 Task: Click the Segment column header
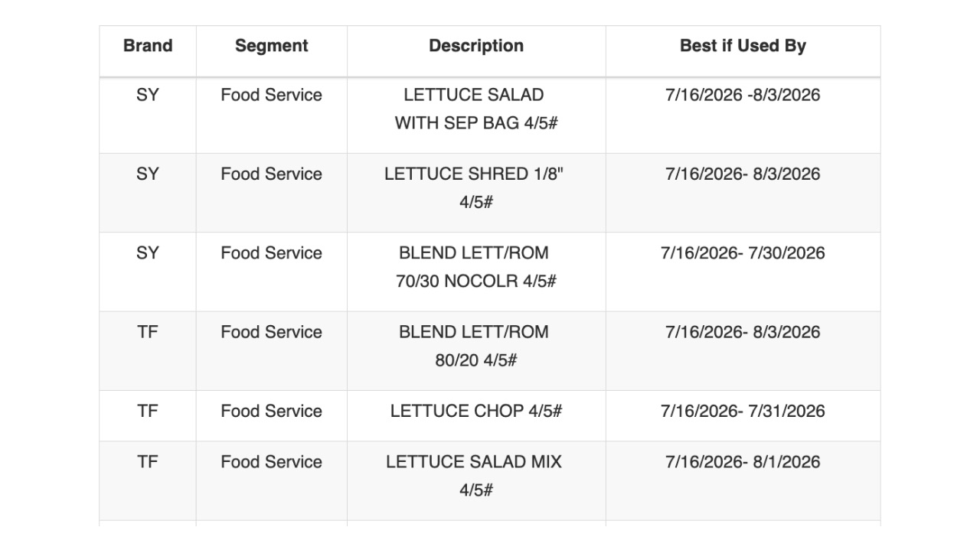tap(271, 46)
